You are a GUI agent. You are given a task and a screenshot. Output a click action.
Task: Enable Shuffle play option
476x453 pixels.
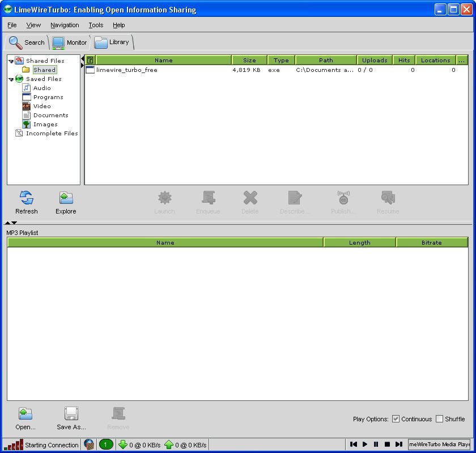tap(439, 419)
